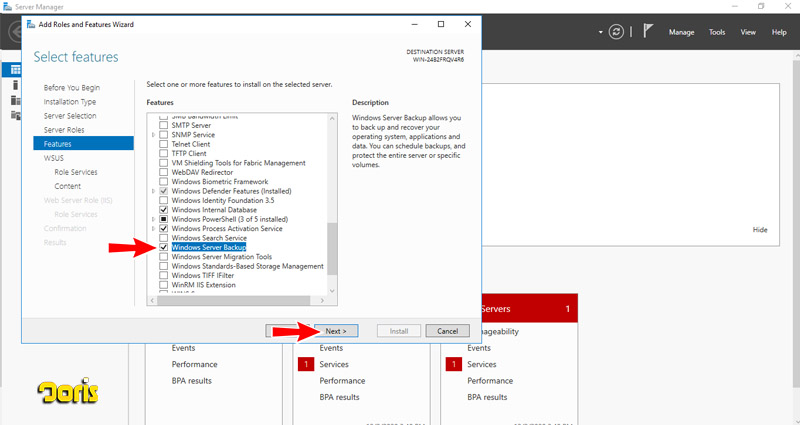Click the Next button
Screen dimensions: 800x425
pyautogui.click(x=336, y=331)
